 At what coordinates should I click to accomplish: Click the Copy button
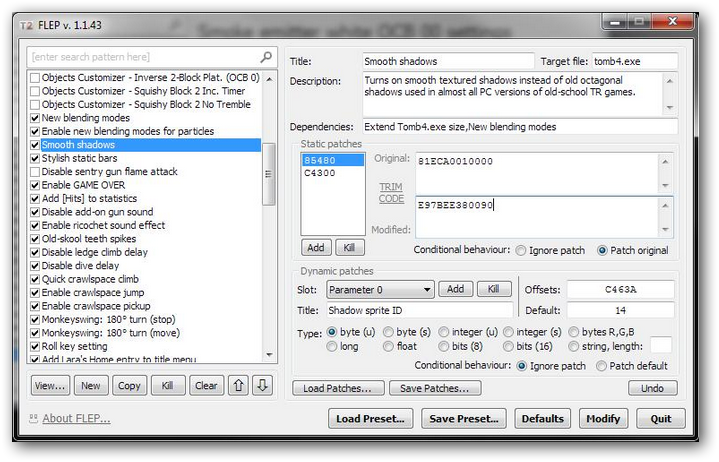(x=129, y=386)
